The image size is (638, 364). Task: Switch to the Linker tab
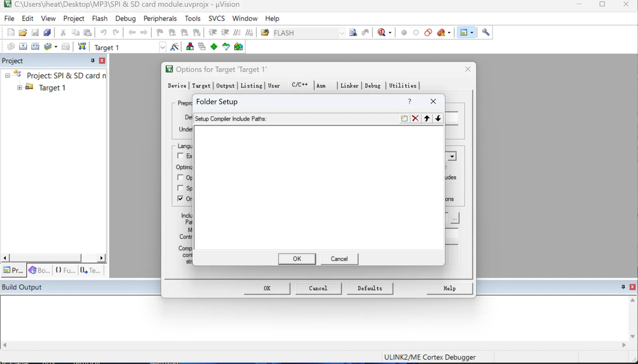pyautogui.click(x=349, y=86)
